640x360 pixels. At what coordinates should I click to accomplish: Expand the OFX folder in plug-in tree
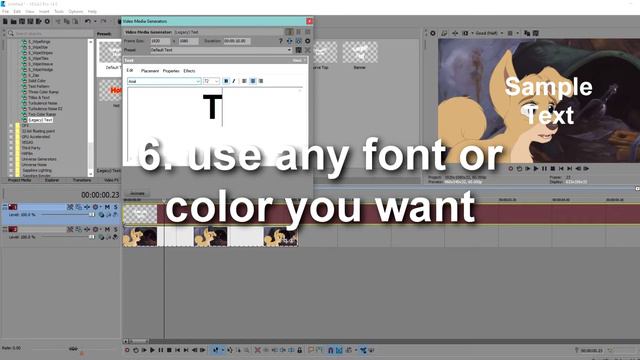point(11,126)
